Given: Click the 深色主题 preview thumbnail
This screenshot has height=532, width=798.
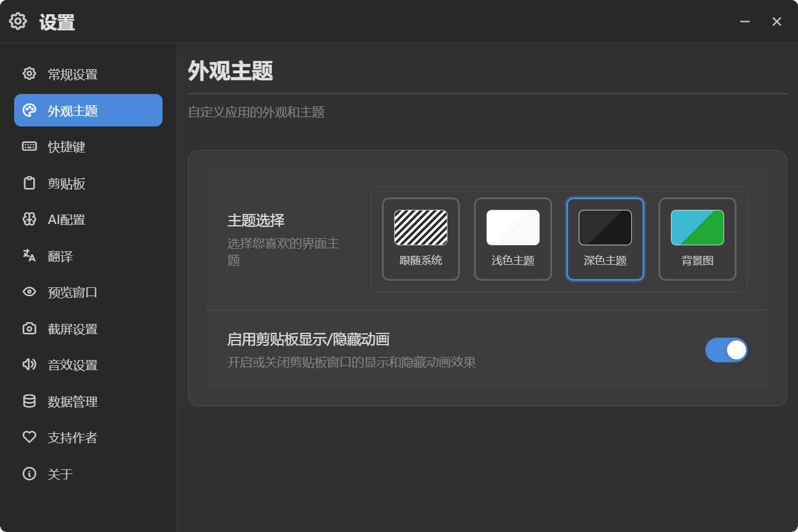Looking at the screenshot, I should [x=605, y=227].
